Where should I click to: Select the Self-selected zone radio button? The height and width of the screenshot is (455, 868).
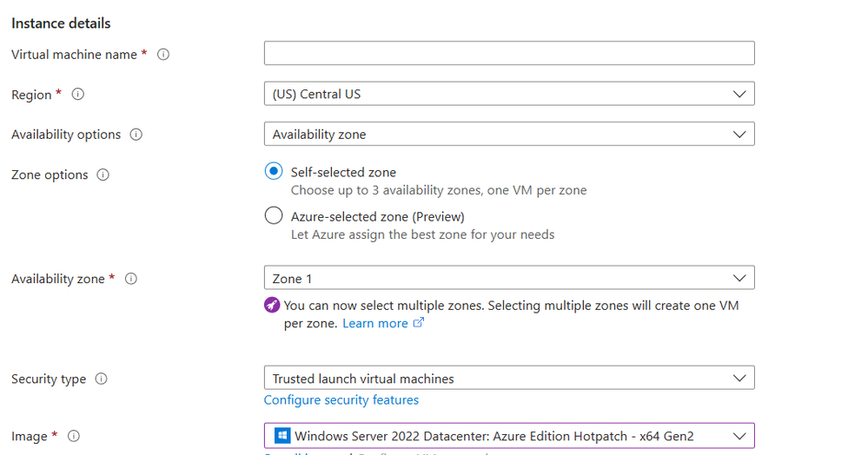[x=274, y=172]
